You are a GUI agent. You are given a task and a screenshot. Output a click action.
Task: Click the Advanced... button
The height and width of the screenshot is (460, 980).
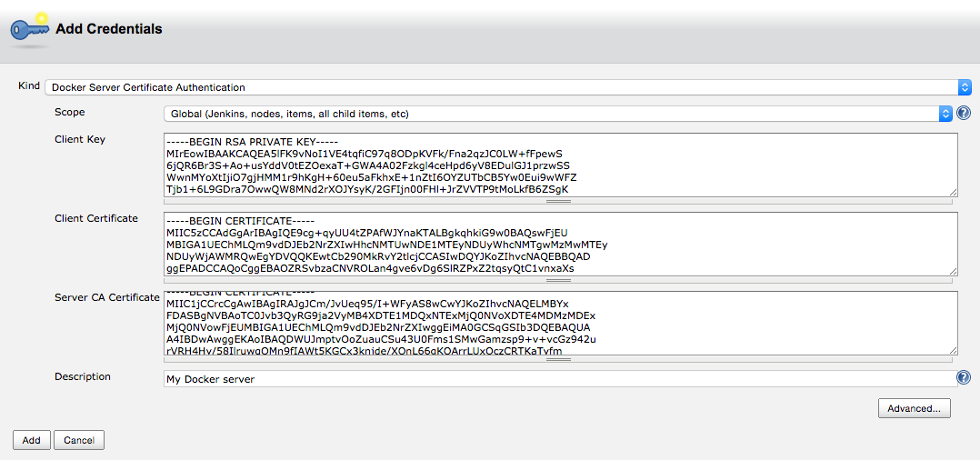click(x=914, y=408)
